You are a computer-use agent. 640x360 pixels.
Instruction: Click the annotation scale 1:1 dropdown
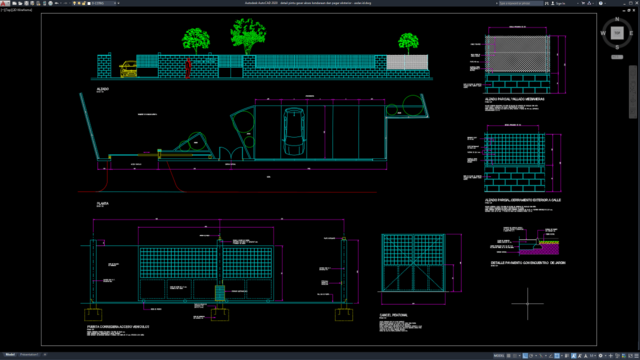(x=592, y=356)
